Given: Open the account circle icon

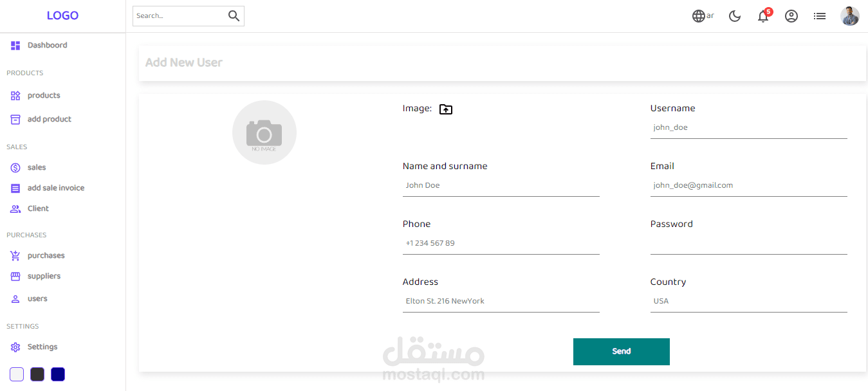Looking at the screenshot, I should [791, 16].
